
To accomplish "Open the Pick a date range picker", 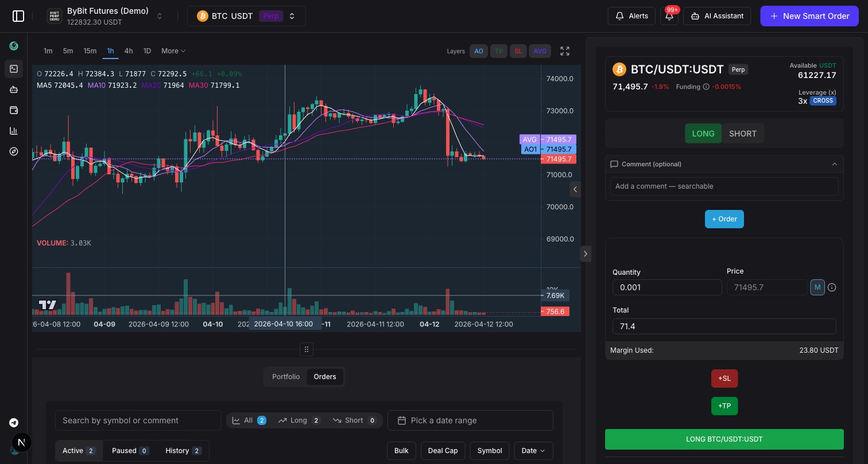I will tap(470, 420).
